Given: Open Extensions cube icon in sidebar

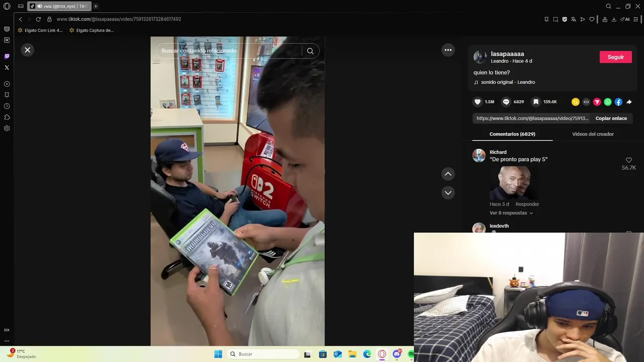Looking at the screenshot, I should (7, 117).
